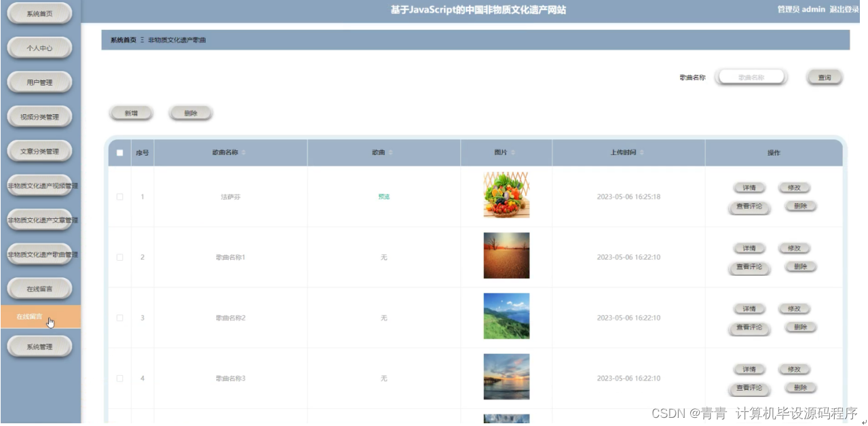Click 退出登录 to log out
Viewport: 868px width, 426px height.
tap(844, 10)
